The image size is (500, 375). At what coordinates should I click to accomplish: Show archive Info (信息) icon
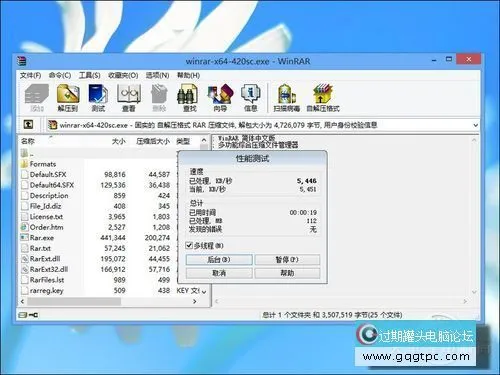point(251,98)
